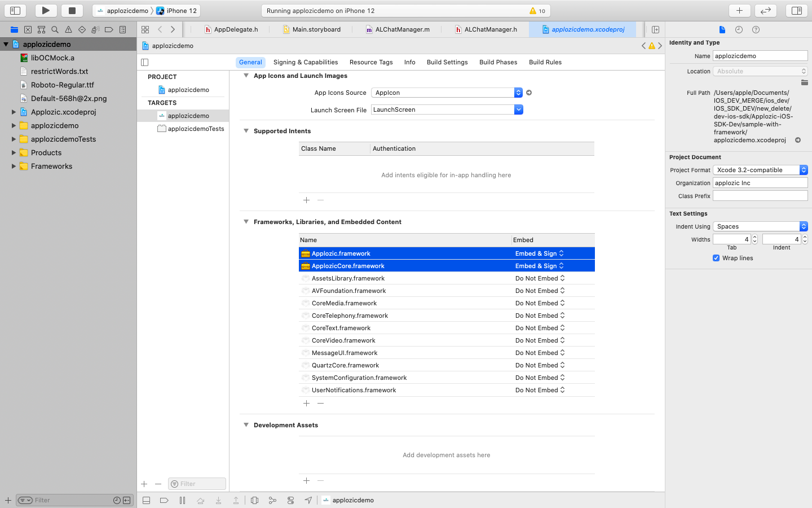Select the Project navigator folder icon
The image size is (812, 508).
pos(14,29)
